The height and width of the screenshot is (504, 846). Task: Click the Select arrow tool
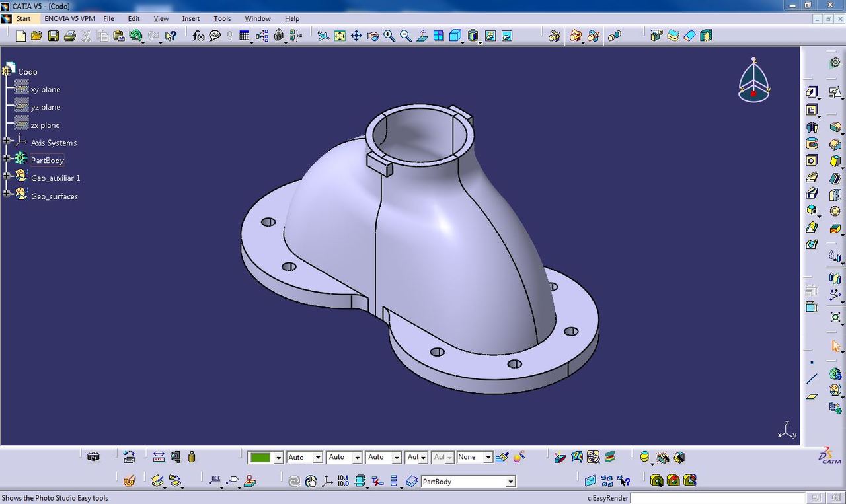(835, 346)
